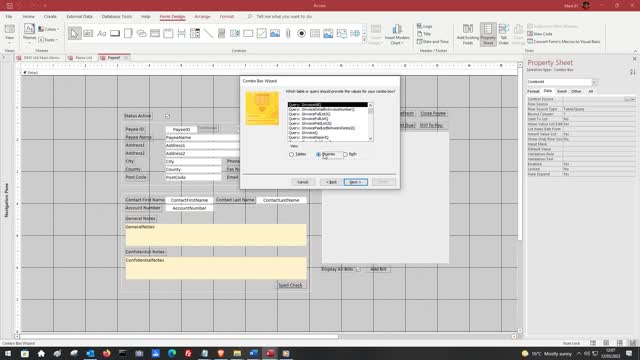The image size is (640, 360).
Task: Click the horizontal scrollbar of form designer
Action: (180, 337)
